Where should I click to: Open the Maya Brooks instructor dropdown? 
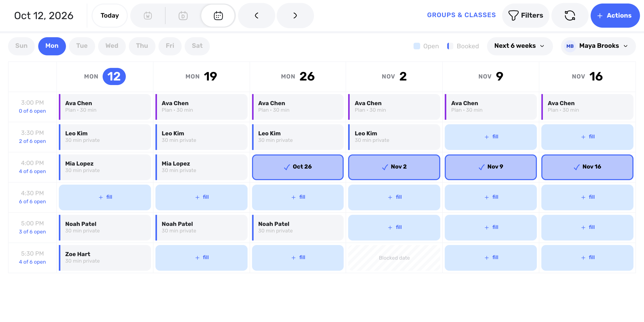598,46
